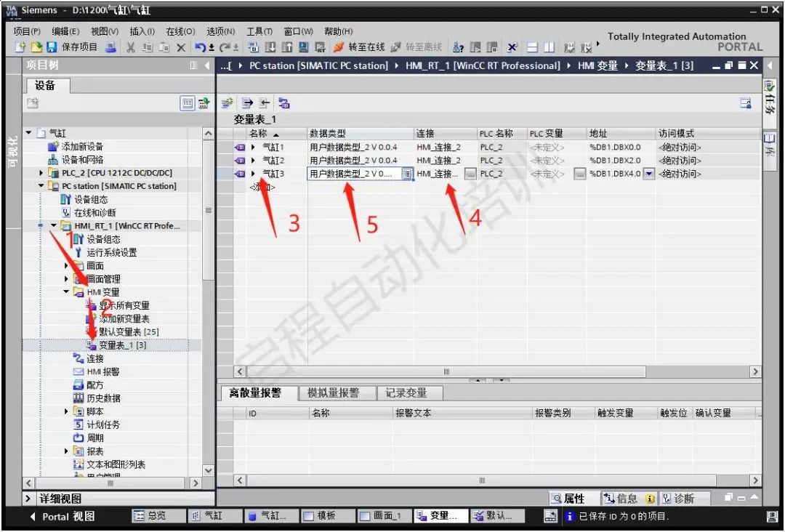The height and width of the screenshot is (532, 785).
Task: Select 添加新设备 in project tree
Action: [76, 146]
